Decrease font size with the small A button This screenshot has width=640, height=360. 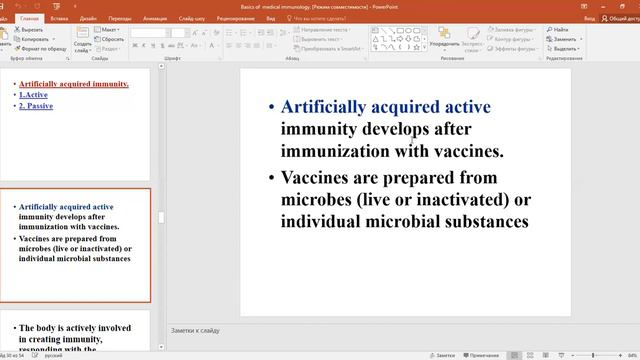tap(204, 33)
